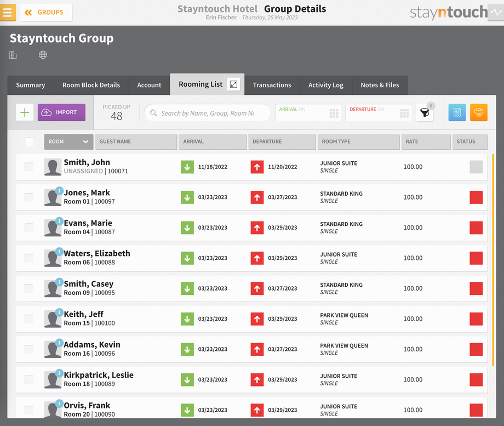504x426 pixels.
Task: Select the checkbox for Evans, Marie
Action: coord(29,228)
